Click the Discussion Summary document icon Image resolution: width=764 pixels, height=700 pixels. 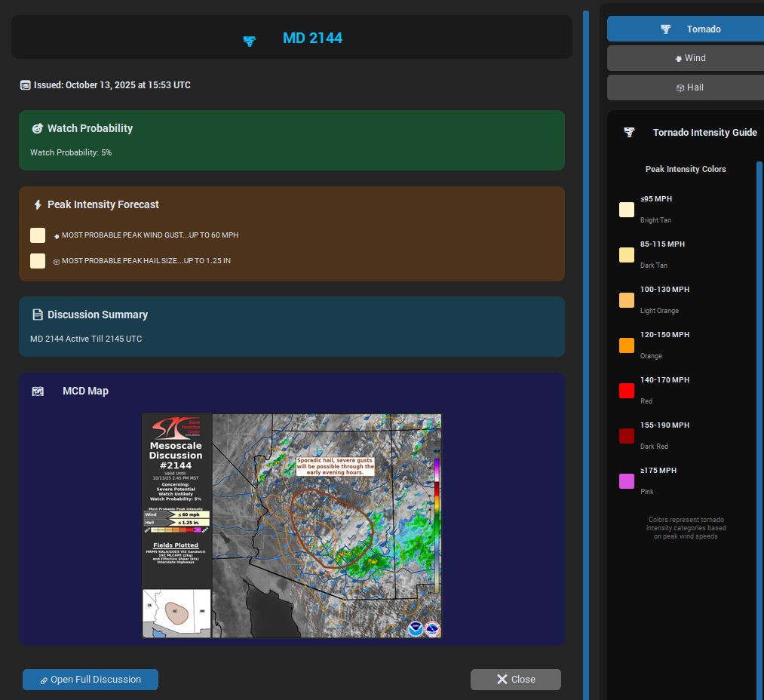(x=37, y=315)
